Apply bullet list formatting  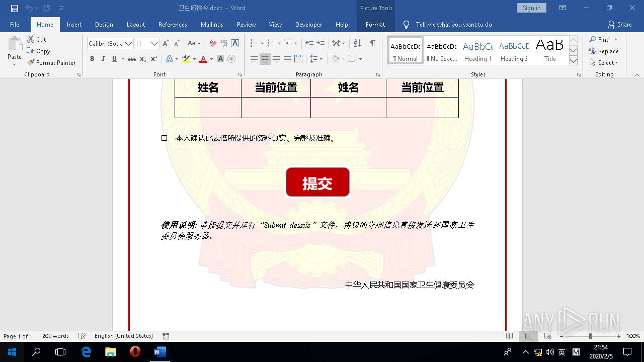254,43
